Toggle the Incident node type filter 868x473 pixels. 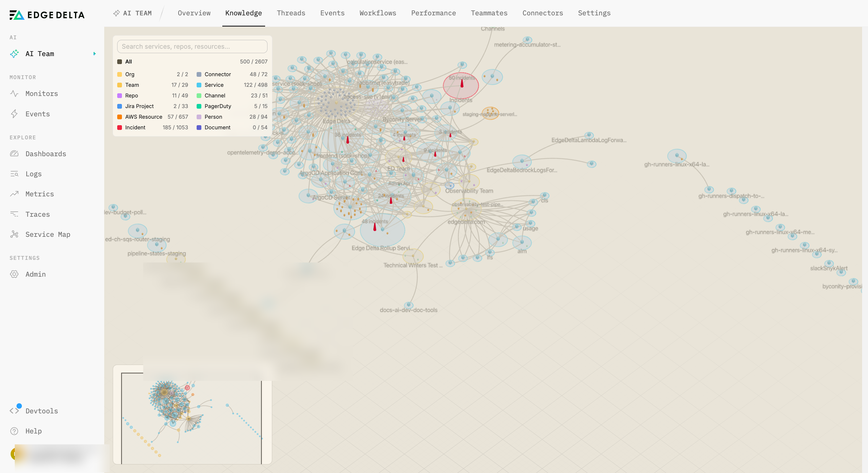152,127
